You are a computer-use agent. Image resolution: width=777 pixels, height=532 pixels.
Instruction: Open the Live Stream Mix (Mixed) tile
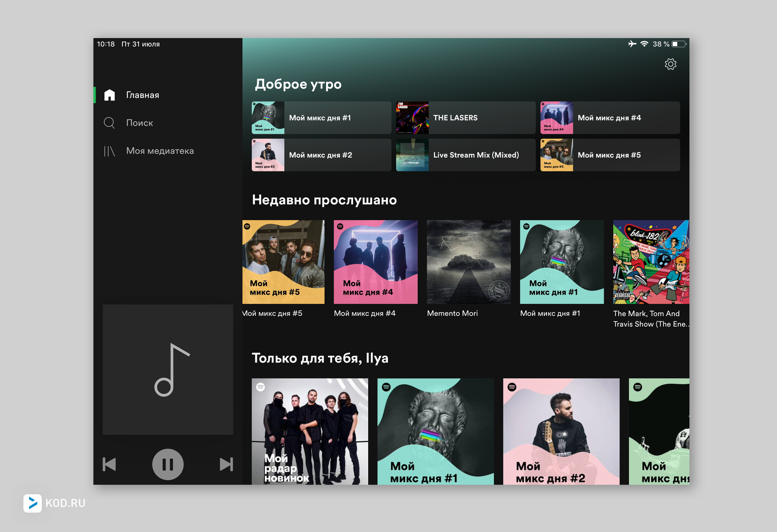(466, 155)
